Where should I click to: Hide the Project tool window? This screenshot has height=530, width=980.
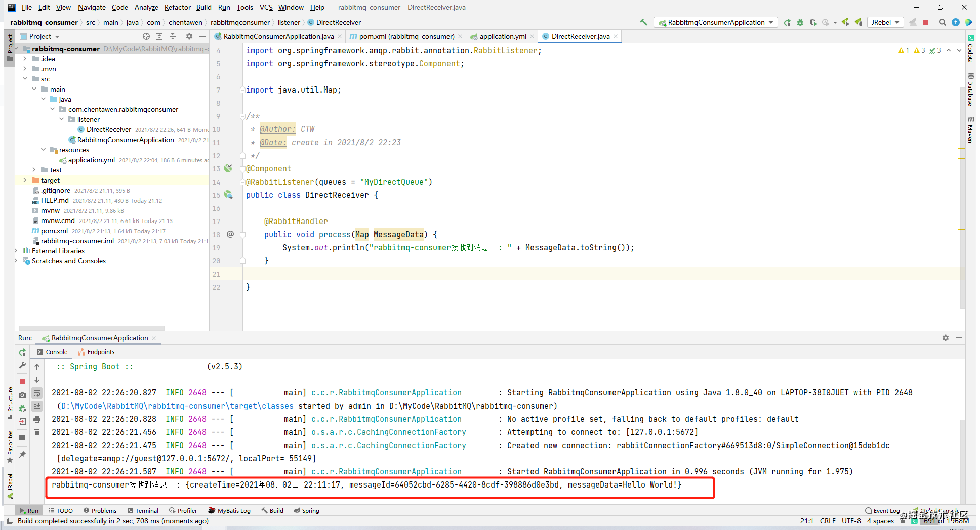click(202, 36)
